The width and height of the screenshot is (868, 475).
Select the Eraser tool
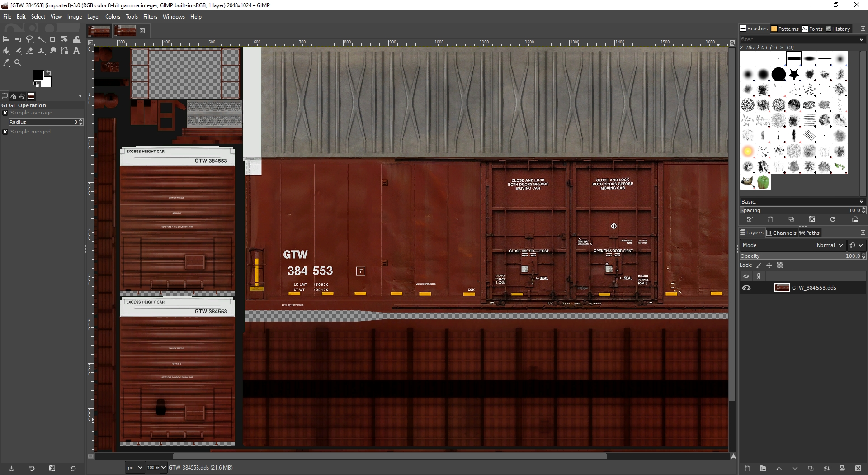click(x=29, y=51)
